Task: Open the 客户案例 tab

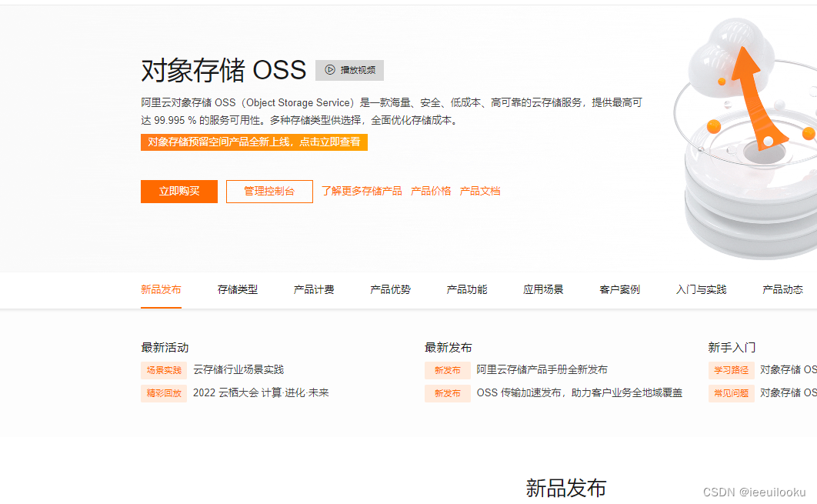Action: click(x=619, y=290)
